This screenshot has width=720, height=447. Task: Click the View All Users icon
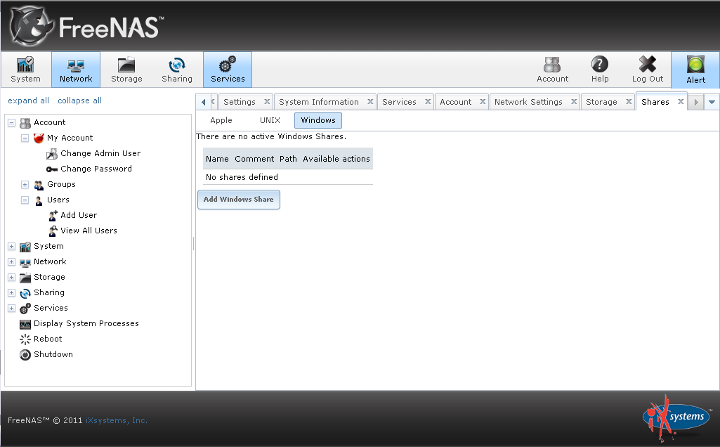pyautogui.click(x=53, y=231)
